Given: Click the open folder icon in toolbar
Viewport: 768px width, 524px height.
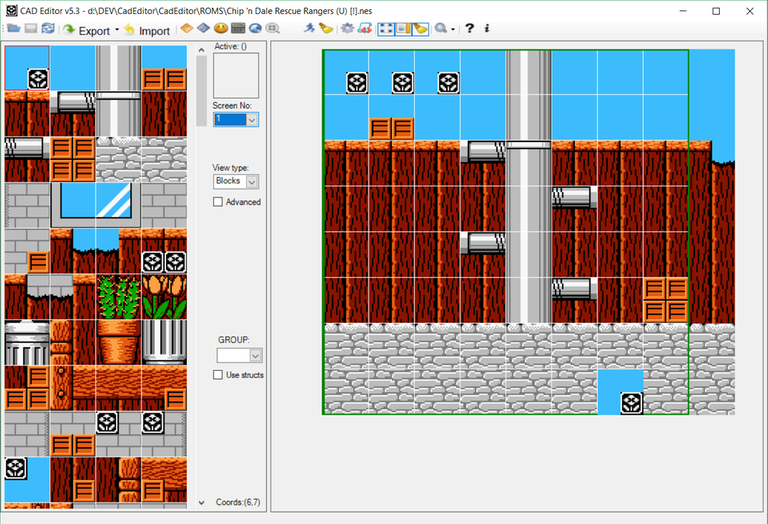Looking at the screenshot, I should pos(13,30).
